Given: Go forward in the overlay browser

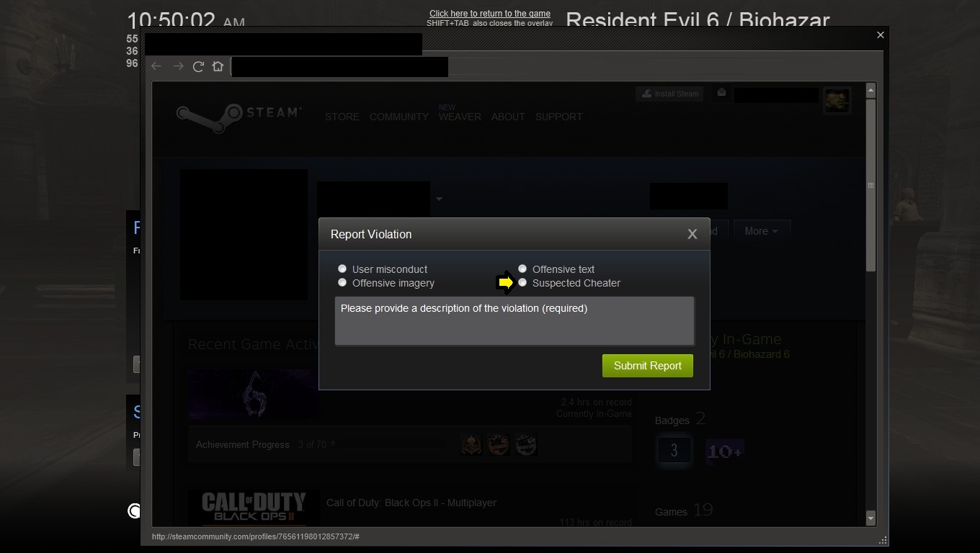Looking at the screenshot, I should pos(178,66).
